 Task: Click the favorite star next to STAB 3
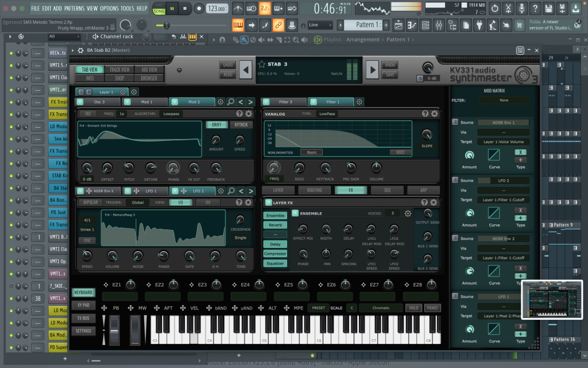pos(262,64)
